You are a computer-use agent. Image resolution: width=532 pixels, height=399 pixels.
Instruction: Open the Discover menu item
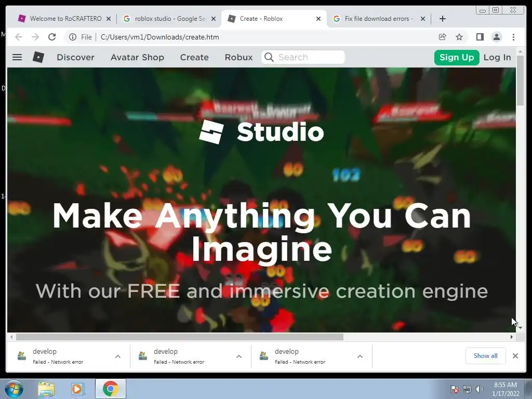[x=75, y=57]
